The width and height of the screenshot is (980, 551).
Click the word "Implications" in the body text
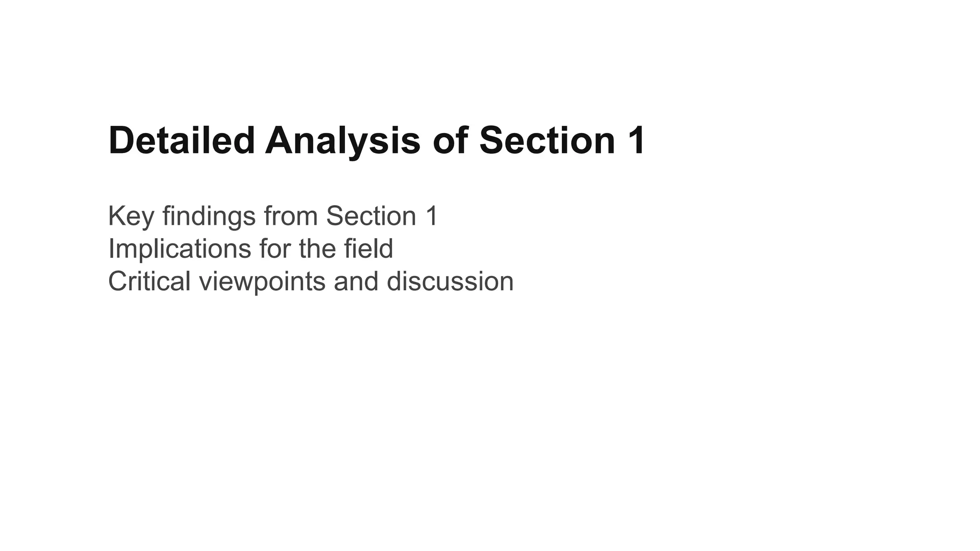[x=180, y=250]
